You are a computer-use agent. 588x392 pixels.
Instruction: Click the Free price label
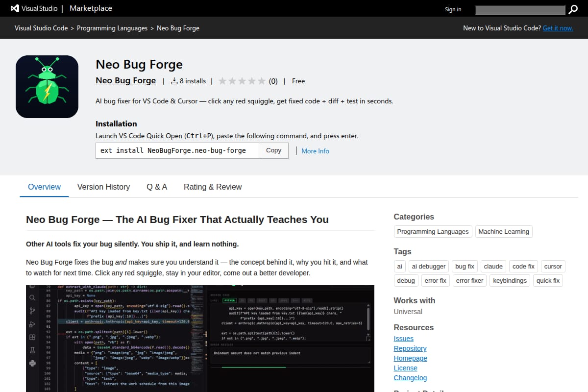tap(298, 81)
